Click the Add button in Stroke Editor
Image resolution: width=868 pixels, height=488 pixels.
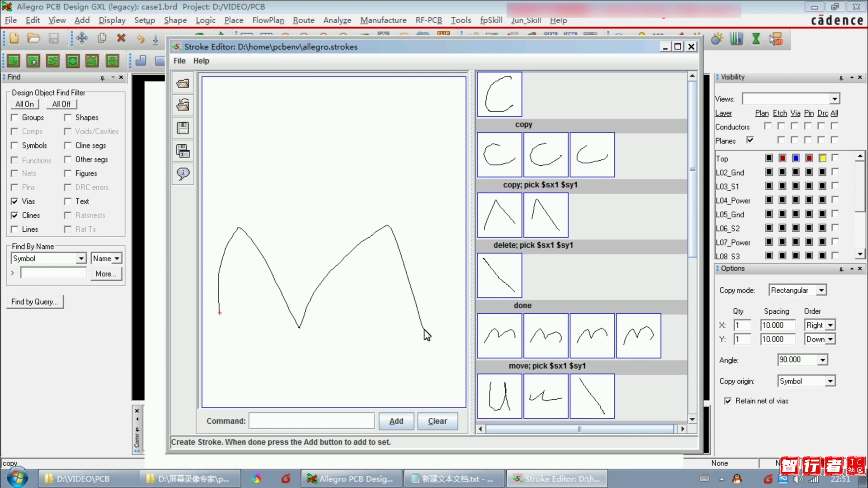[x=396, y=421]
